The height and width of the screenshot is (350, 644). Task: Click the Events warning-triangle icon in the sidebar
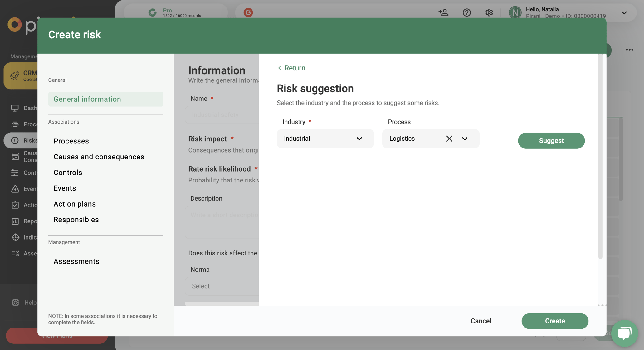pyautogui.click(x=15, y=189)
